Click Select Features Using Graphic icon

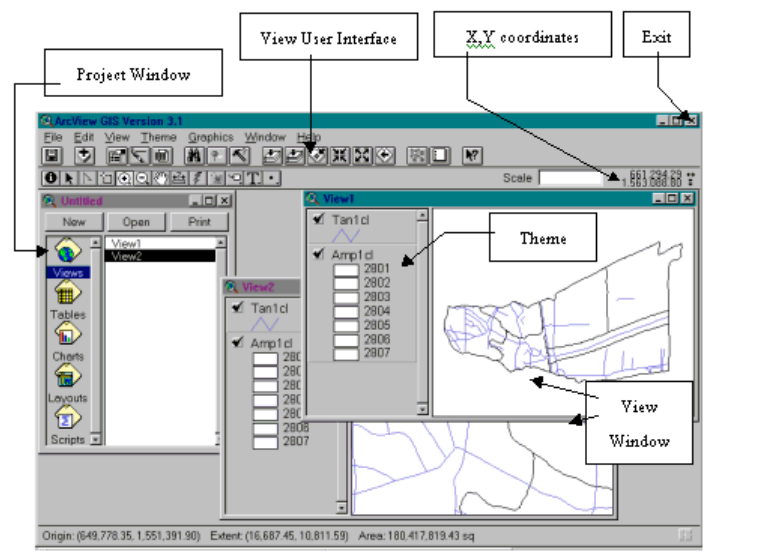point(416,156)
